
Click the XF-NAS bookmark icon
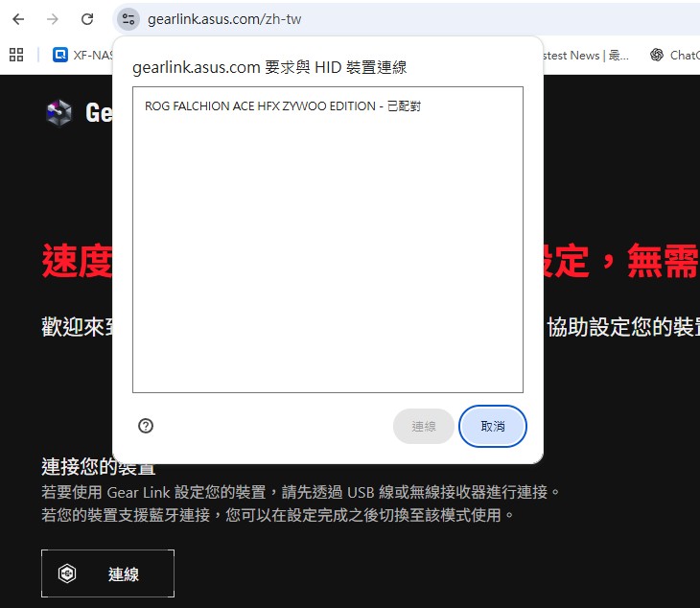tap(60, 55)
